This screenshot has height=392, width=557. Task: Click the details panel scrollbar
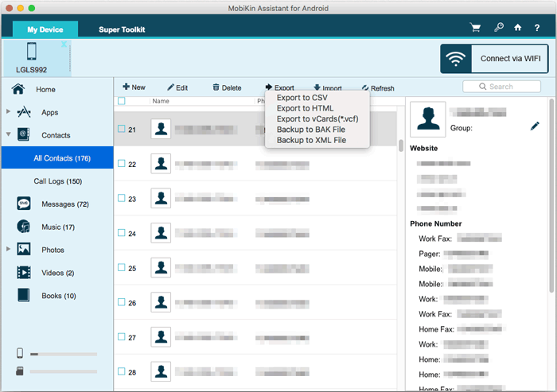[x=551, y=196]
